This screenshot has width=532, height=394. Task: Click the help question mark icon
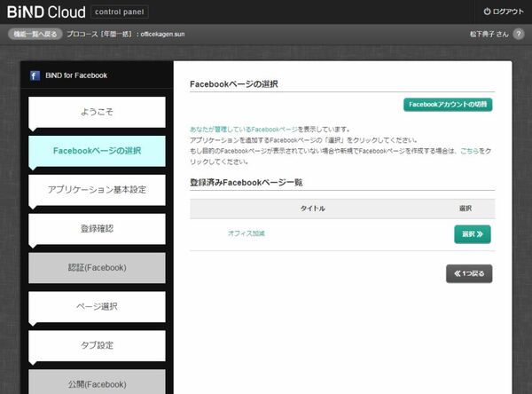(x=519, y=34)
